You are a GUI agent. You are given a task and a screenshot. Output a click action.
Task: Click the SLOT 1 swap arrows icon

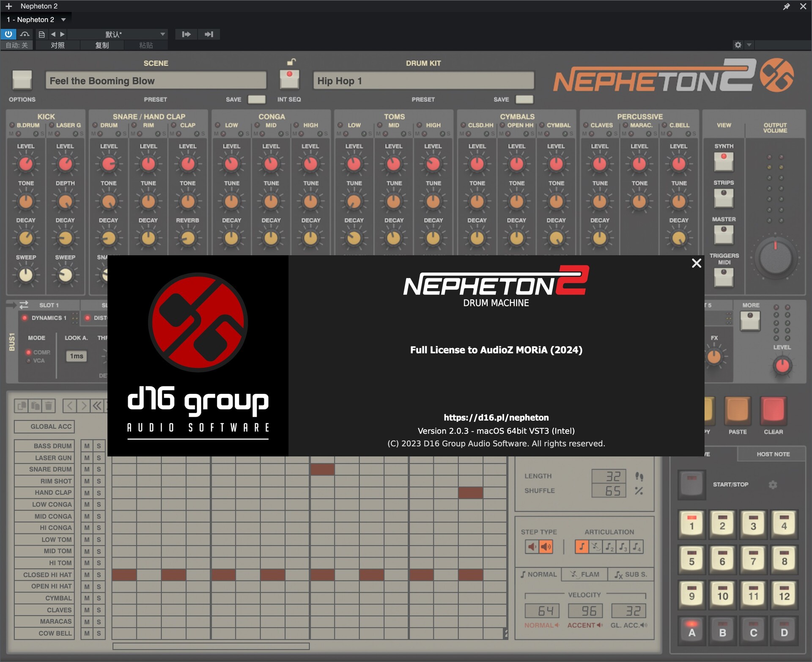pyautogui.click(x=24, y=305)
